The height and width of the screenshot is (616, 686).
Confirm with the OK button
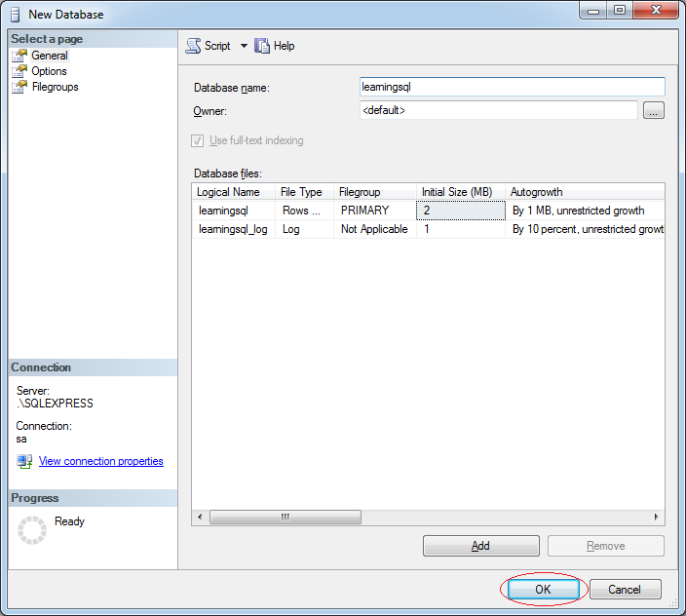[x=543, y=590]
